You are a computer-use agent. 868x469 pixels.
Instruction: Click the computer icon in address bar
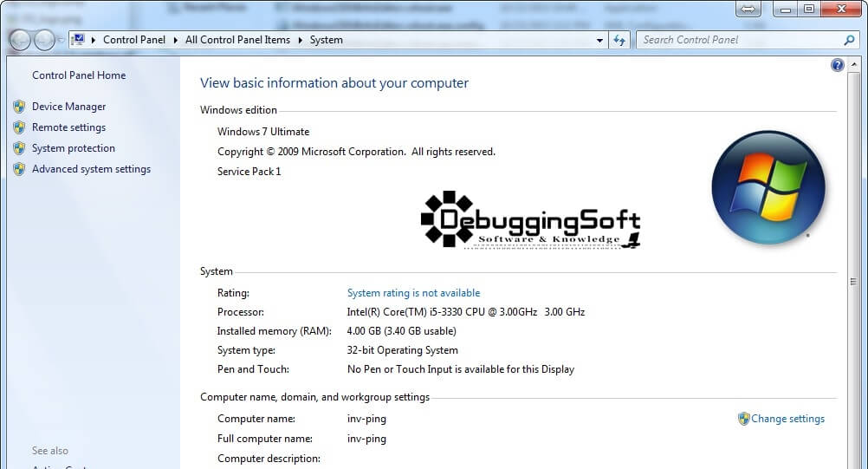(79, 40)
